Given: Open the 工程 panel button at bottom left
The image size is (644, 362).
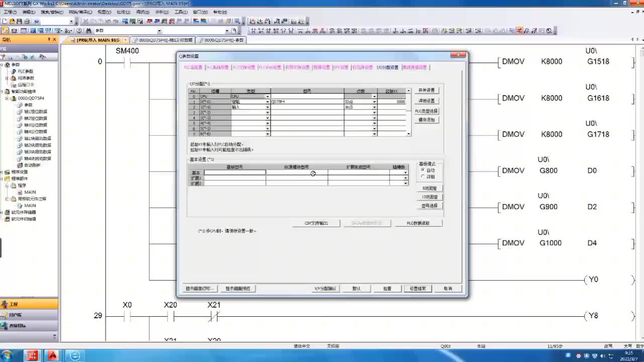Looking at the screenshot, I should click(x=29, y=304).
